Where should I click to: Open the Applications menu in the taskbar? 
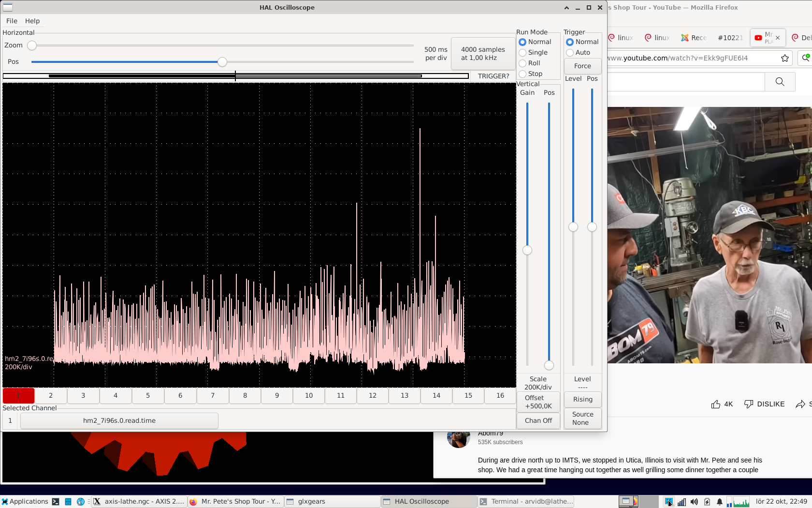(x=25, y=501)
